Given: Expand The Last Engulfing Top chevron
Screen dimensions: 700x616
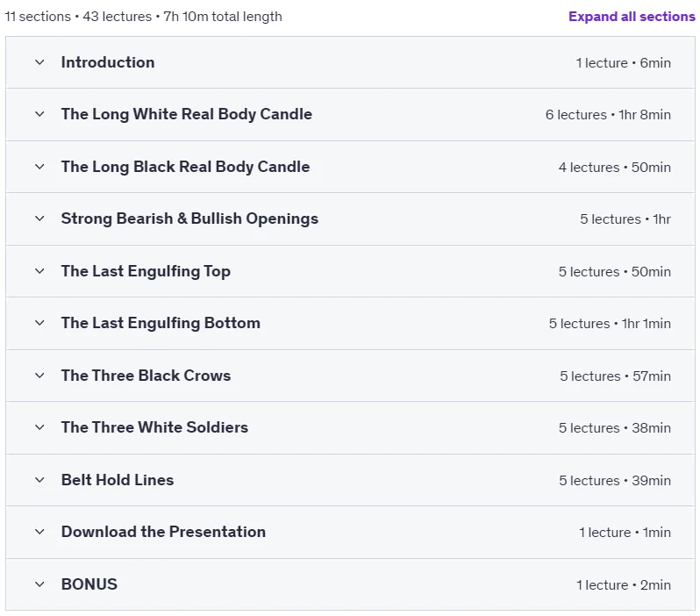Looking at the screenshot, I should (39, 272).
